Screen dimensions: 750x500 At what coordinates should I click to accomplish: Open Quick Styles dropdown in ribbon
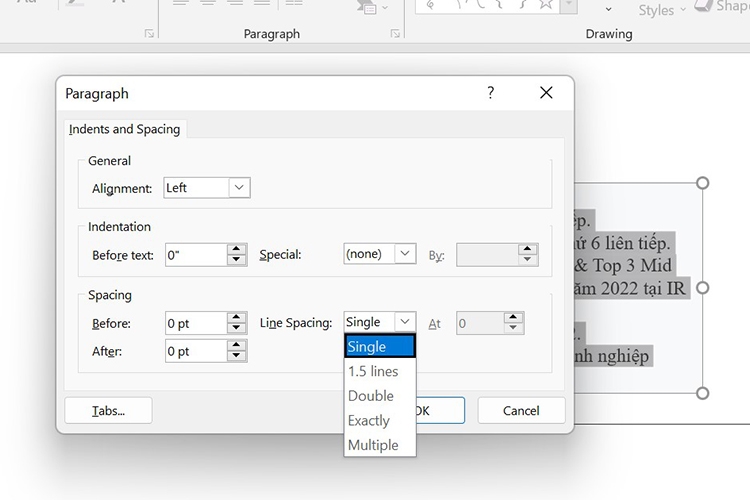662,10
